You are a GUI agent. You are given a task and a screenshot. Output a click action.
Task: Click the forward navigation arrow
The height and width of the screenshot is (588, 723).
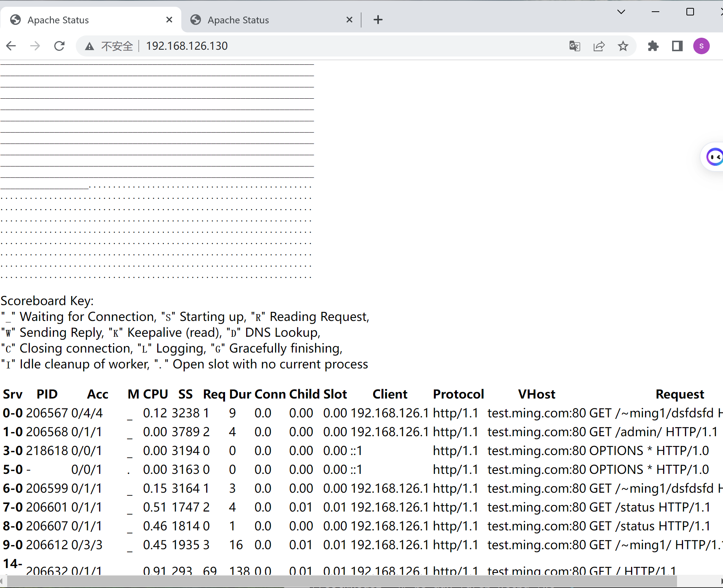pyautogui.click(x=35, y=46)
